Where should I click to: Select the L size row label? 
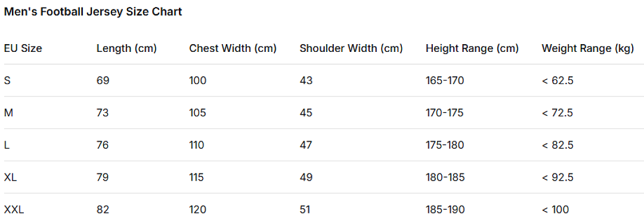(7, 145)
